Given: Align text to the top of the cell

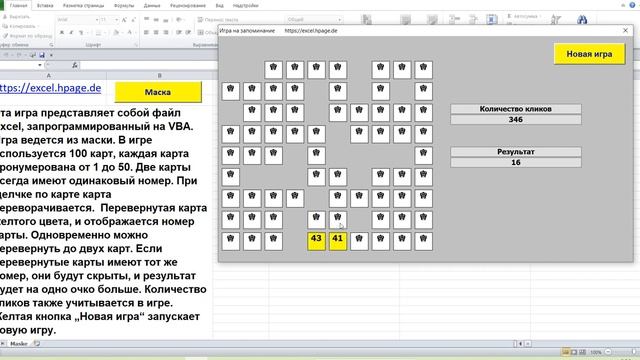Looking at the screenshot, I should [147, 20].
